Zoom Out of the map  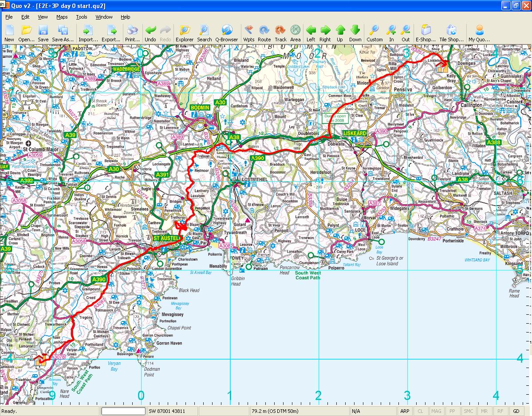[406, 33]
